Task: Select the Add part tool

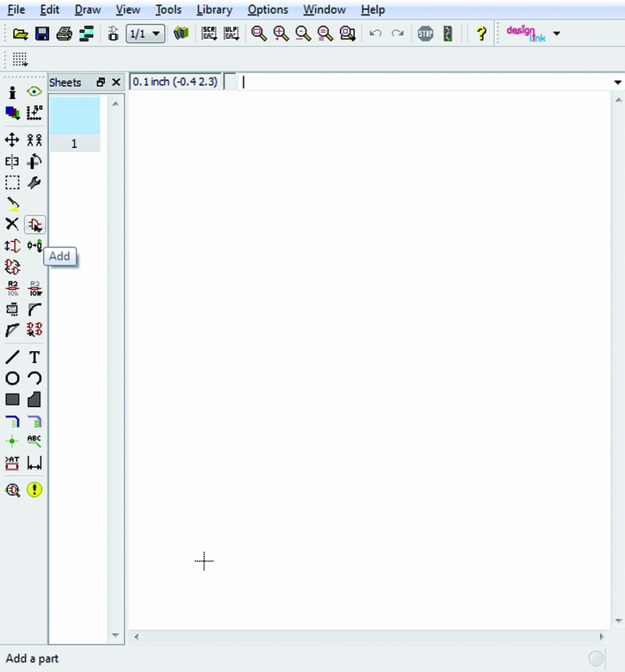Action: [x=34, y=225]
